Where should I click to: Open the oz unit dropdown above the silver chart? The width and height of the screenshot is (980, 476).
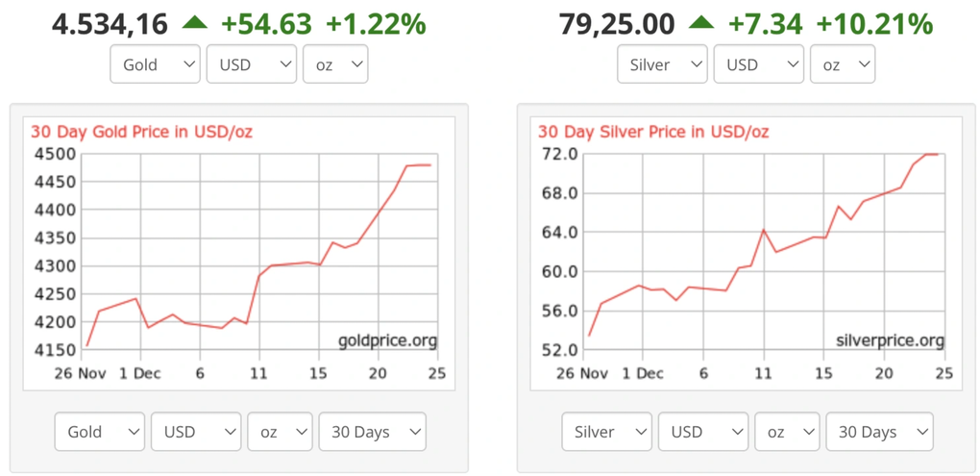[x=843, y=64]
